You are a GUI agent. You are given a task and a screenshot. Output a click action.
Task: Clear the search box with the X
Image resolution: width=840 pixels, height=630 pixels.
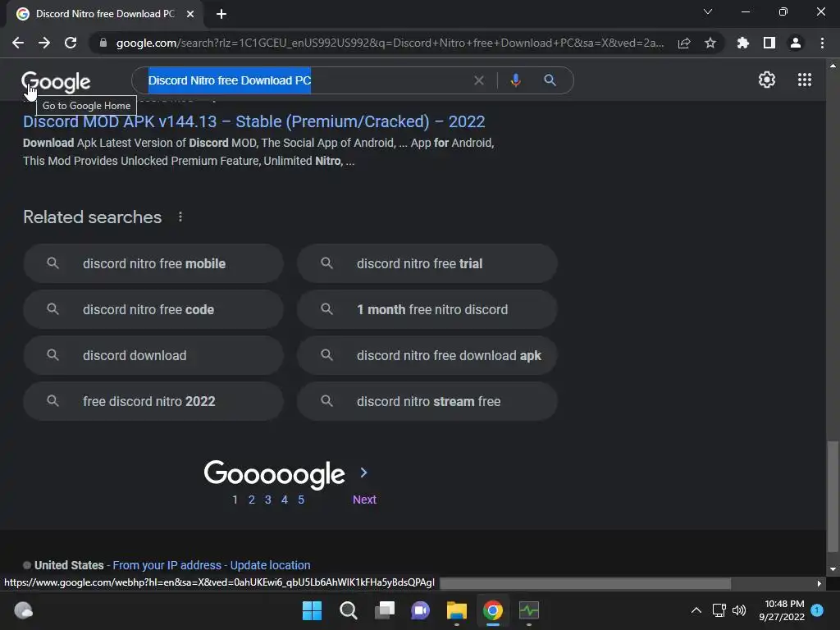[479, 80]
